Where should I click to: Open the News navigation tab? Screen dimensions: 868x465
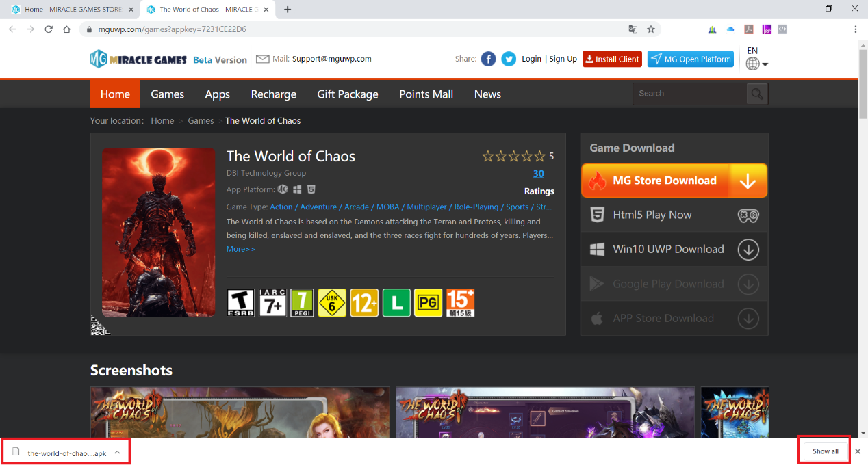[487, 94]
